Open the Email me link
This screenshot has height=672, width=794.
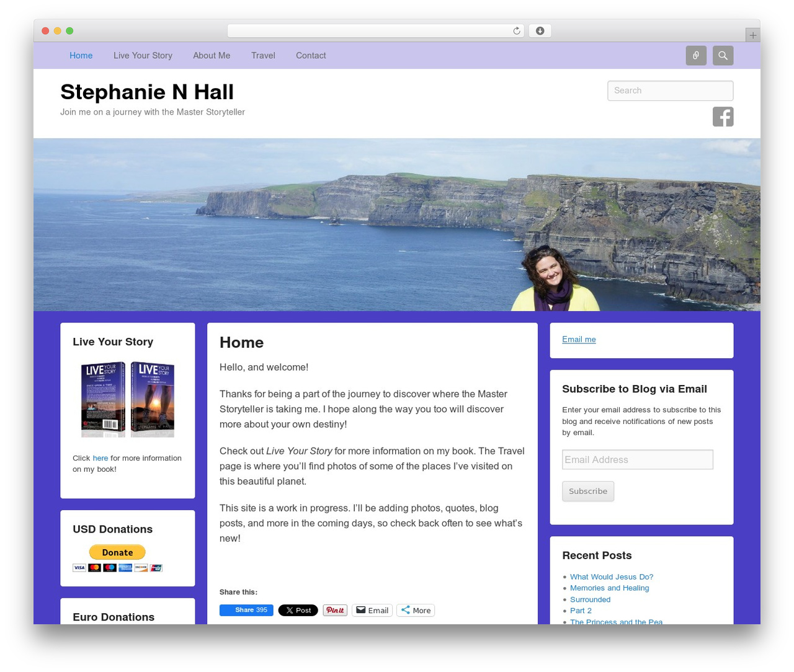coord(579,339)
